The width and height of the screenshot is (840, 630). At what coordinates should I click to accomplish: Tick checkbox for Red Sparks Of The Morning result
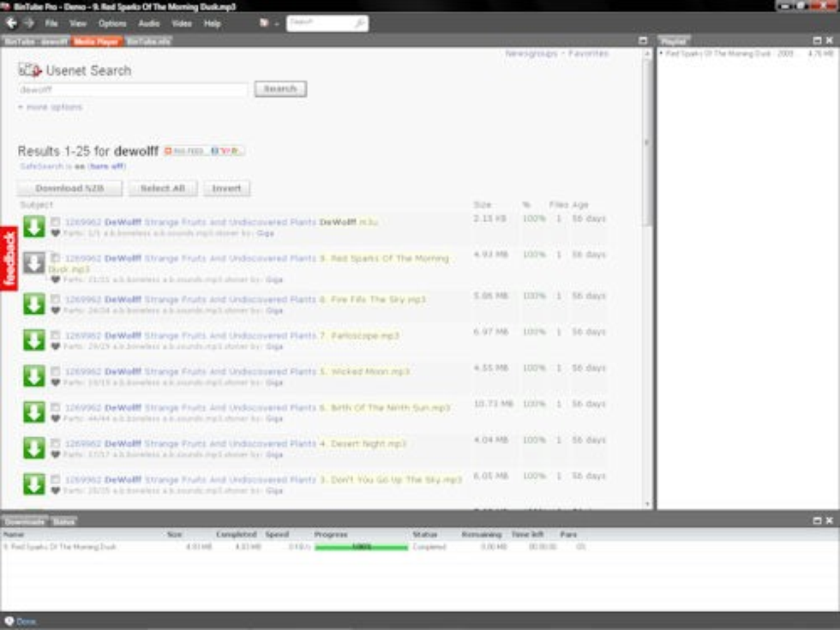[55, 258]
